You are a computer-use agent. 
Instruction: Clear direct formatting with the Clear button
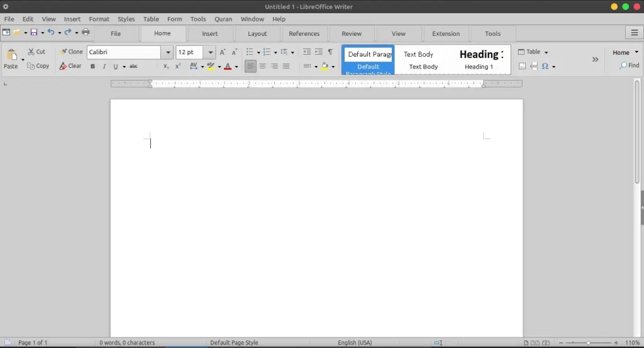tap(70, 65)
